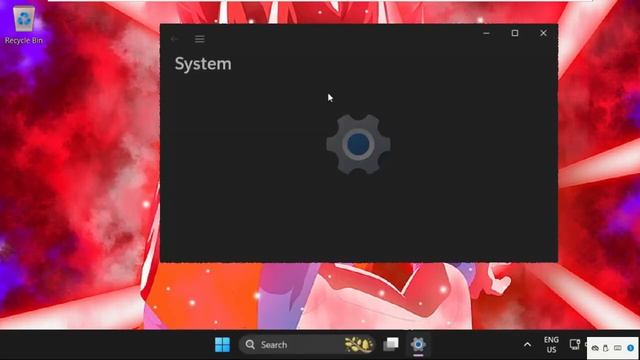Screen dimensions: 640x360
Task: Close the Settings window
Action: pyautogui.click(x=543, y=33)
